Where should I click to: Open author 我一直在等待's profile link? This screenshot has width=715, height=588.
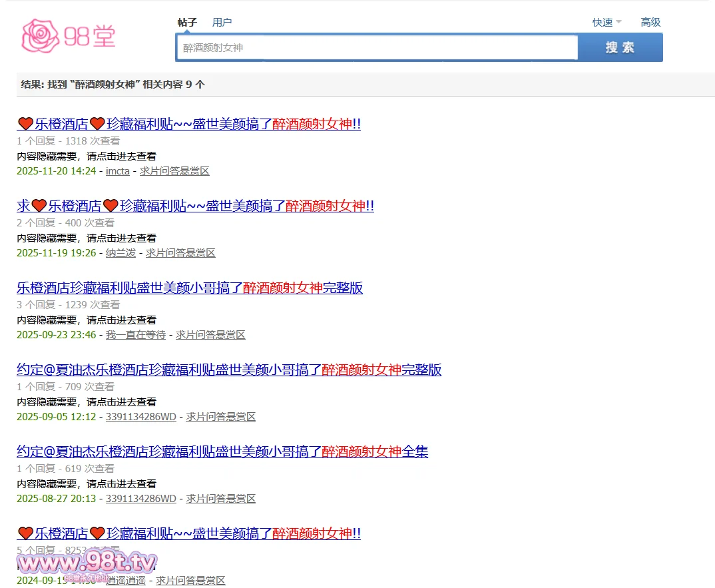coord(136,335)
